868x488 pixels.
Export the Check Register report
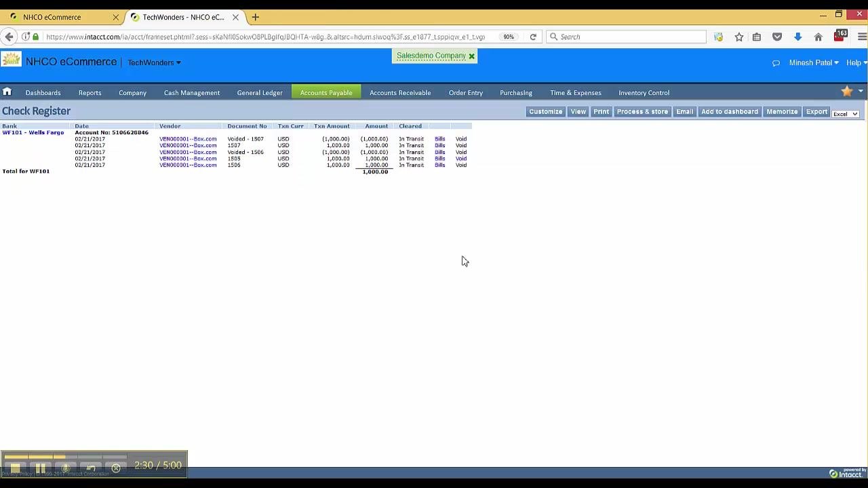coord(816,111)
